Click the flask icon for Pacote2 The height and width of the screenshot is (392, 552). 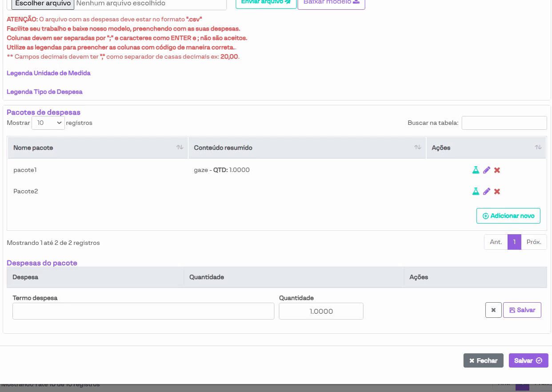point(476,192)
